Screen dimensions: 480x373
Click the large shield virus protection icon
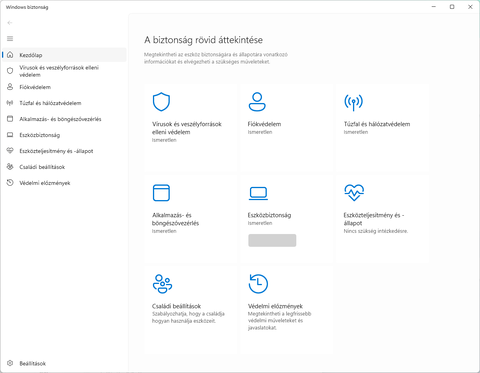161,102
